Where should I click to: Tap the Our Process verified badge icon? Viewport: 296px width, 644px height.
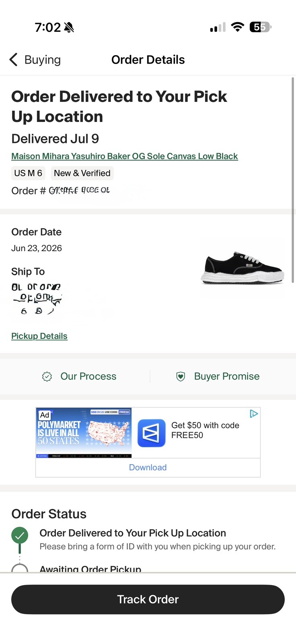click(x=47, y=377)
